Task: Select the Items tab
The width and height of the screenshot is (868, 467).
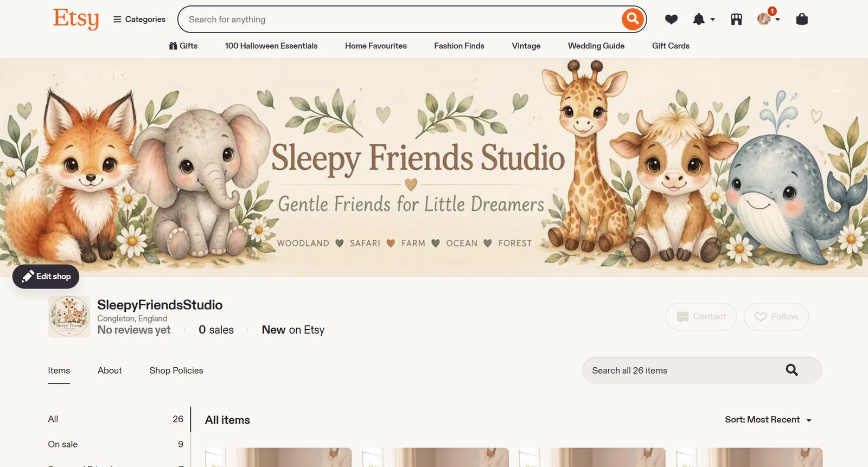Action: point(59,370)
